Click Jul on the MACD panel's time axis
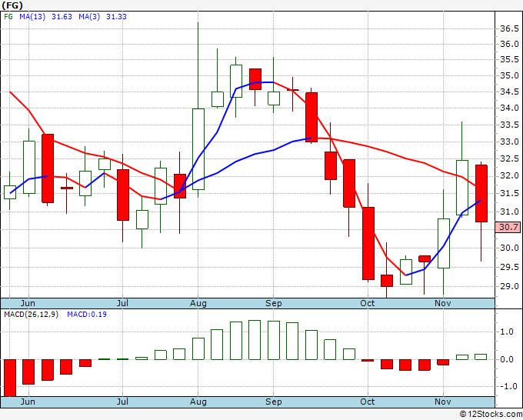Viewport: 523px width, 420px height. (x=122, y=402)
